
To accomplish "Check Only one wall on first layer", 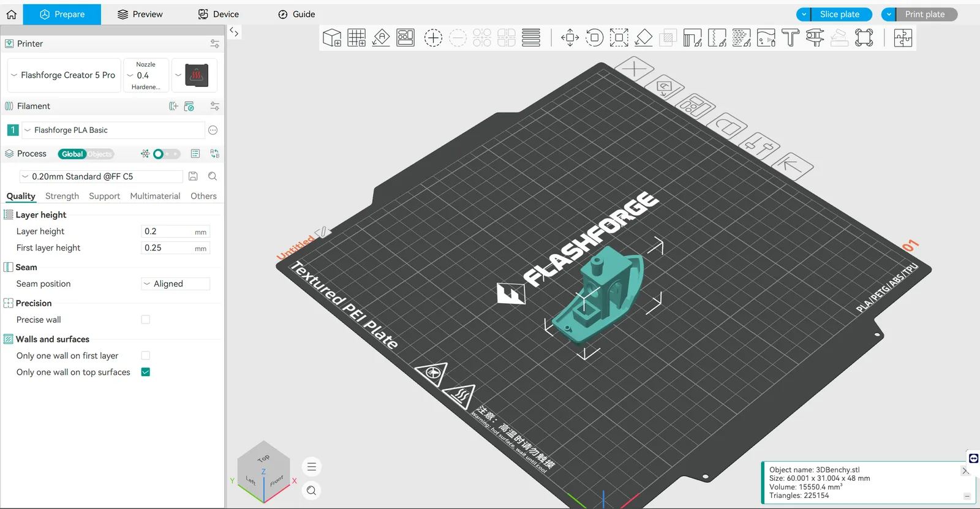I will [146, 356].
